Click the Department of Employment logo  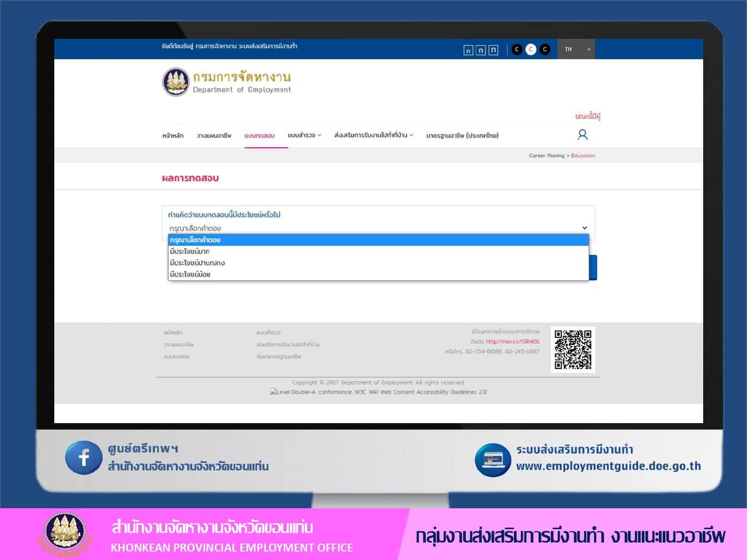[x=176, y=82]
